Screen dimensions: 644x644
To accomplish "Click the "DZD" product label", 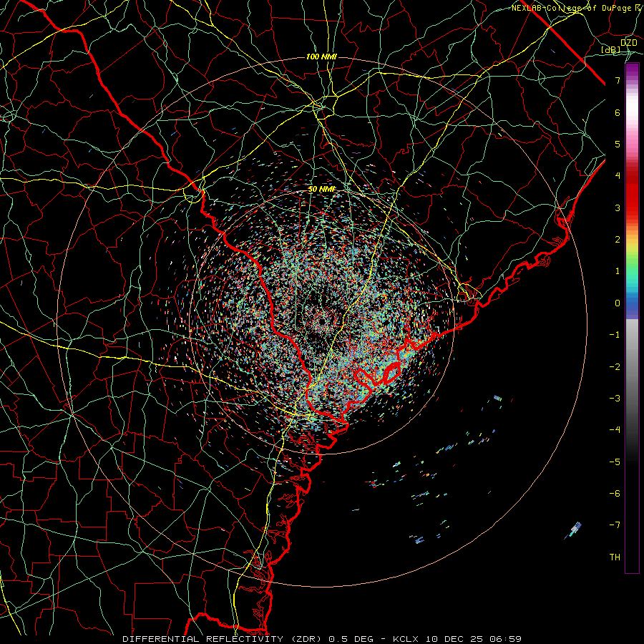I will [x=629, y=43].
